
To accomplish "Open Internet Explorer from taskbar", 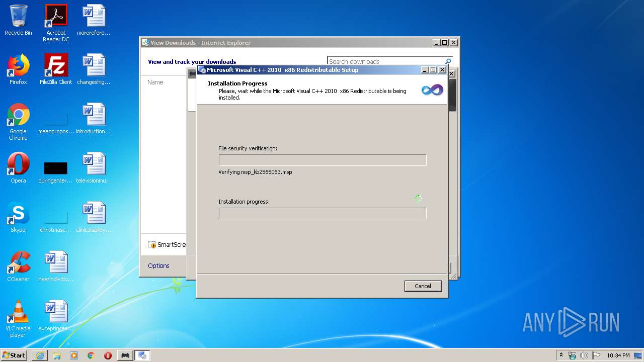I will click(40, 355).
